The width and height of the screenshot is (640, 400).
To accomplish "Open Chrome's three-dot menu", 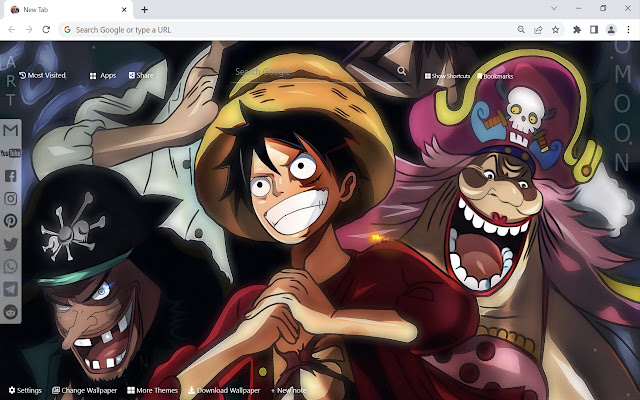I will click(x=628, y=29).
